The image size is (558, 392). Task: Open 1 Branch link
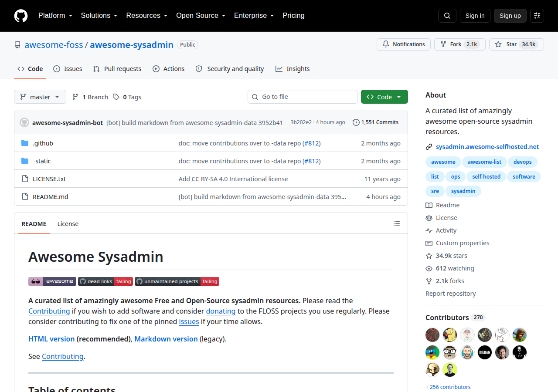(90, 97)
